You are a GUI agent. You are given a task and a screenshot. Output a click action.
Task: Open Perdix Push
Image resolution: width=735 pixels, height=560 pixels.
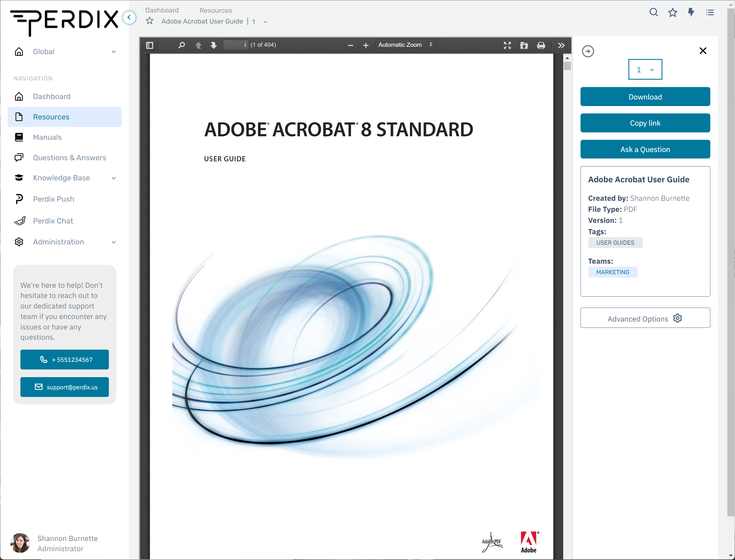pos(65,199)
